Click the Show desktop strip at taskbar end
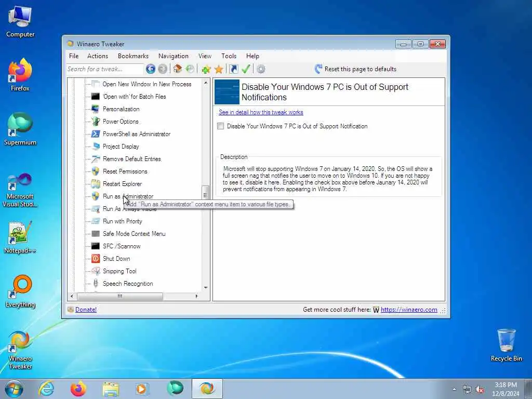Image resolution: width=532 pixels, height=399 pixels. (x=528, y=389)
